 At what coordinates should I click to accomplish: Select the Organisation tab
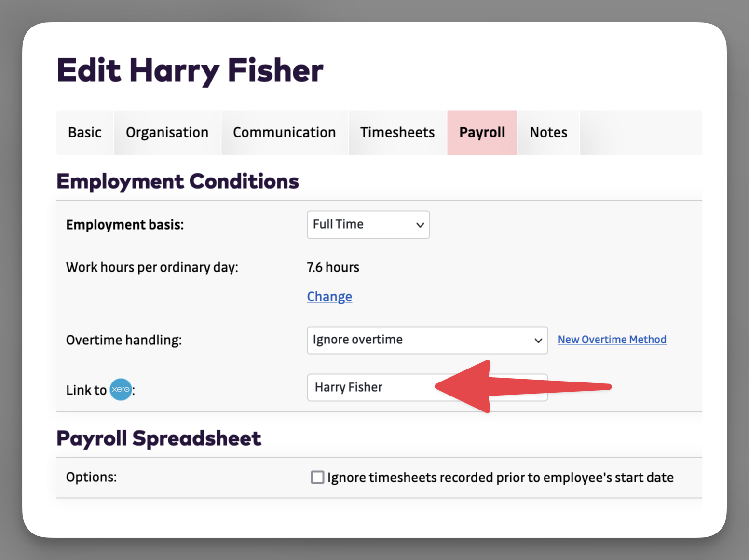pyautogui.click(x=167, y=133)
